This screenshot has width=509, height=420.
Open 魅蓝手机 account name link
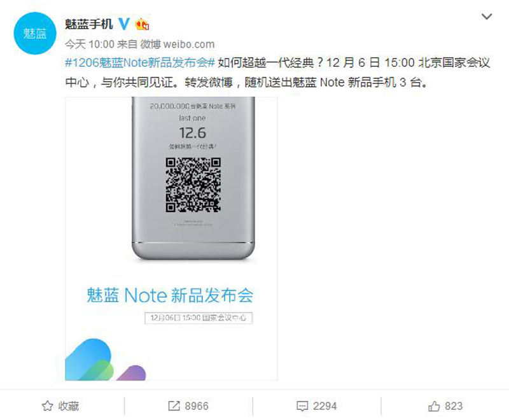[x=88, y=24]
